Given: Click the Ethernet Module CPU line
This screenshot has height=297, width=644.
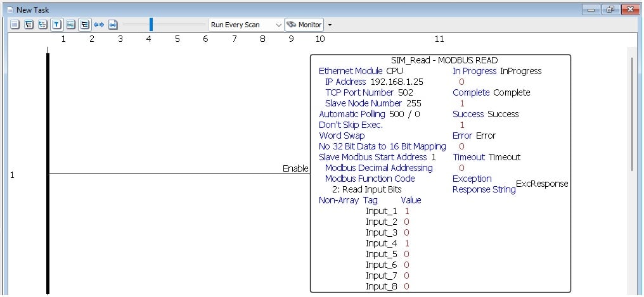Looking at the screenshot, I should [x=361, y=71].
